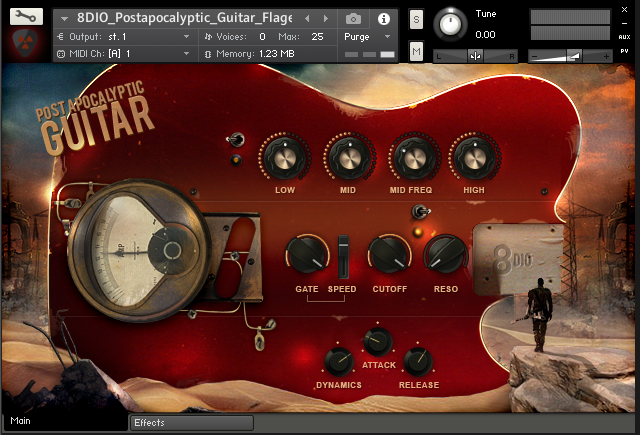The width and height of the screenshot is (640, 435).
Task: Click the output volume slider
Action: point(570,56)
